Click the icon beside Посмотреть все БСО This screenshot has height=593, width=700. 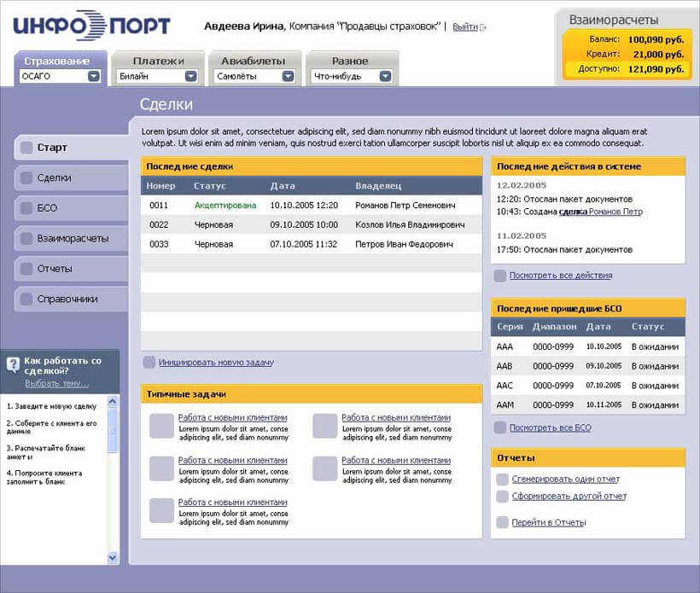(x=500, y=427)
